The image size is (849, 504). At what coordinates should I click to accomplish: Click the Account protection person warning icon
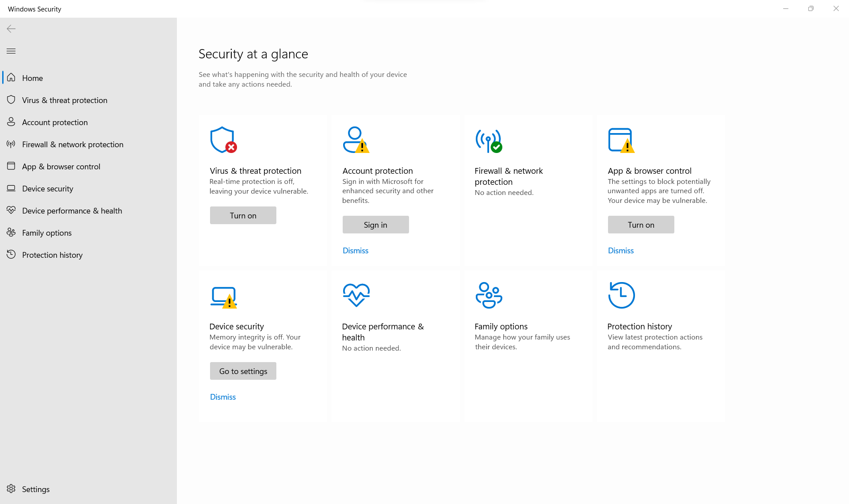coord(356,140)
